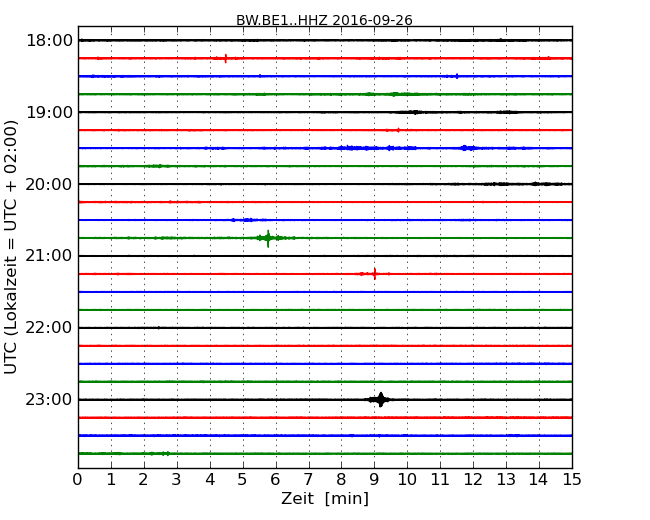Click x-axis tick label 12
The height and width of the screenshot is (520, 650).
[473, 479]
